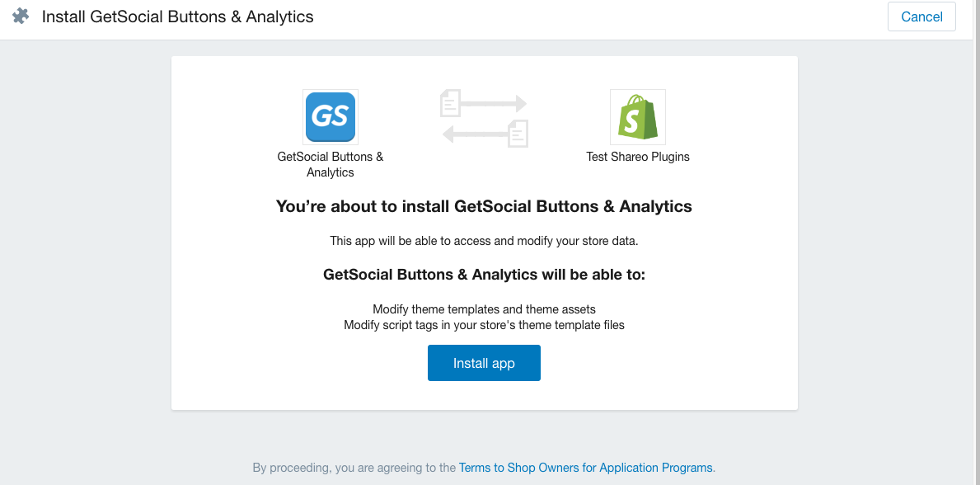
Task: Click the document icon beside the left arrow
Action: [518, 134]
